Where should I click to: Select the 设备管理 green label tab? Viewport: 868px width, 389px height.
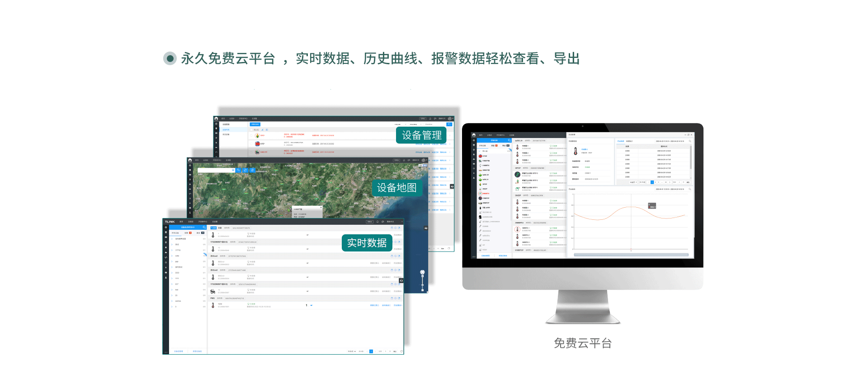(x=421, y=135)
